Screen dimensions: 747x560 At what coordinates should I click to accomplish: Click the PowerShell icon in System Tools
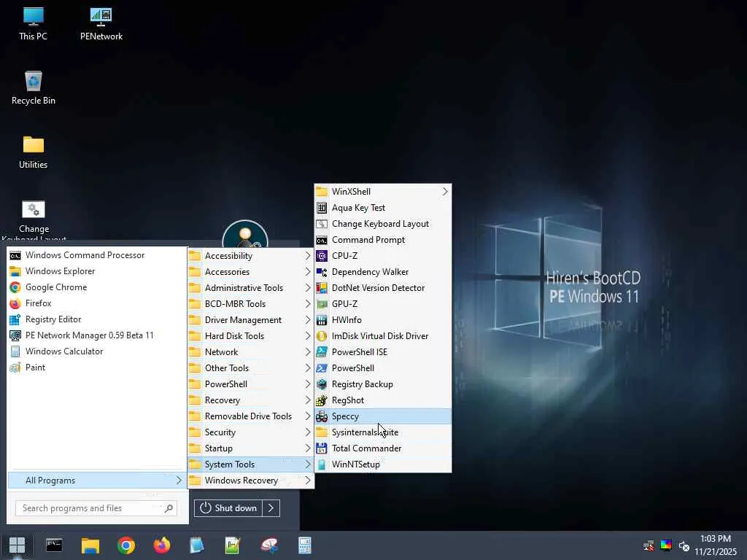[x=322, y=368]
